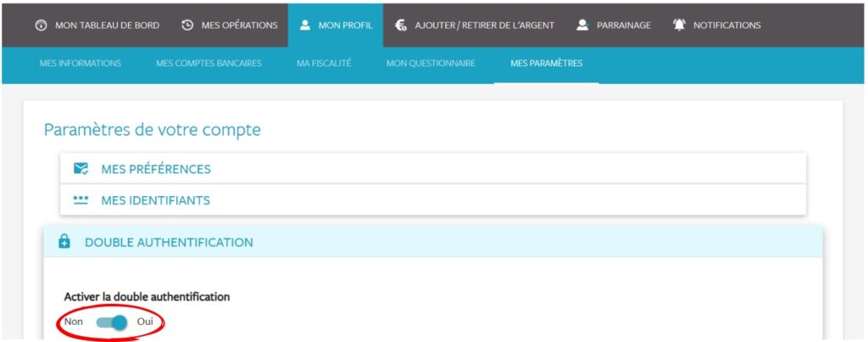The height and width of the screenshot is (342, 868).
Task: Select the 'Non' label of the switch
Action: point(73,322)
